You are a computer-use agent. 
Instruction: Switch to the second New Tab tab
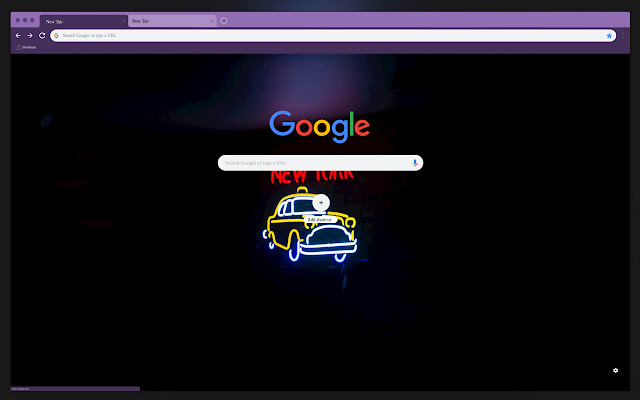(x=172, y=21)
